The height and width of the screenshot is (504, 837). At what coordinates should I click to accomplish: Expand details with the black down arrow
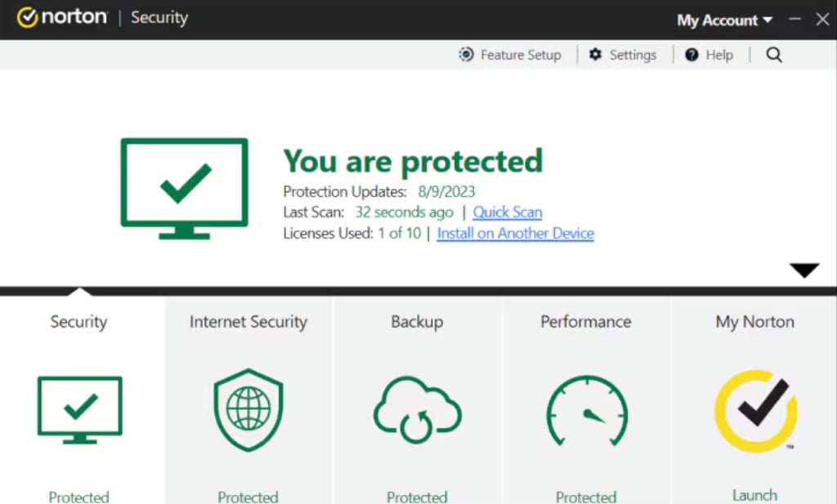[x=804, y=270]
